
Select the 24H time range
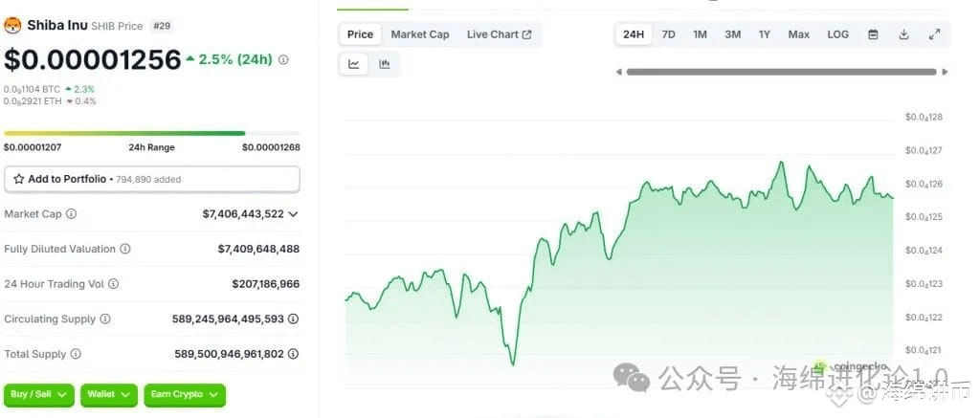(634, 34)
